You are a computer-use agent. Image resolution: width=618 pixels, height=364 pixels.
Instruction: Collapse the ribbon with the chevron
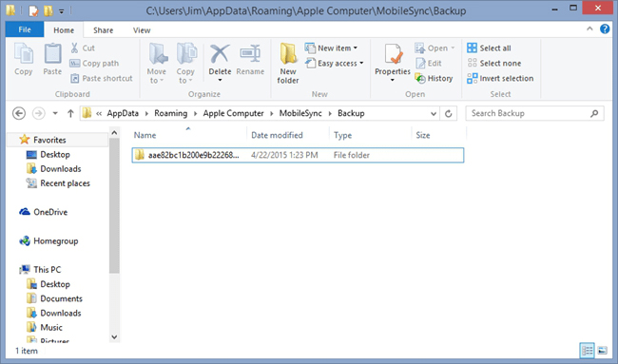point(589,29)
